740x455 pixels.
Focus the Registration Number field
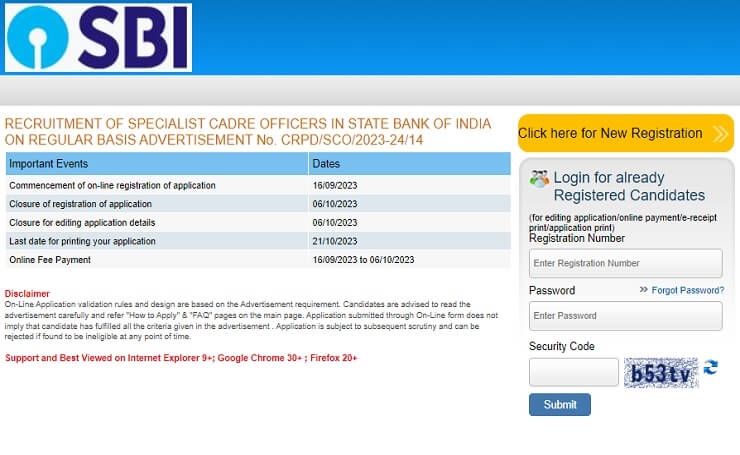[x=625, y=263]
